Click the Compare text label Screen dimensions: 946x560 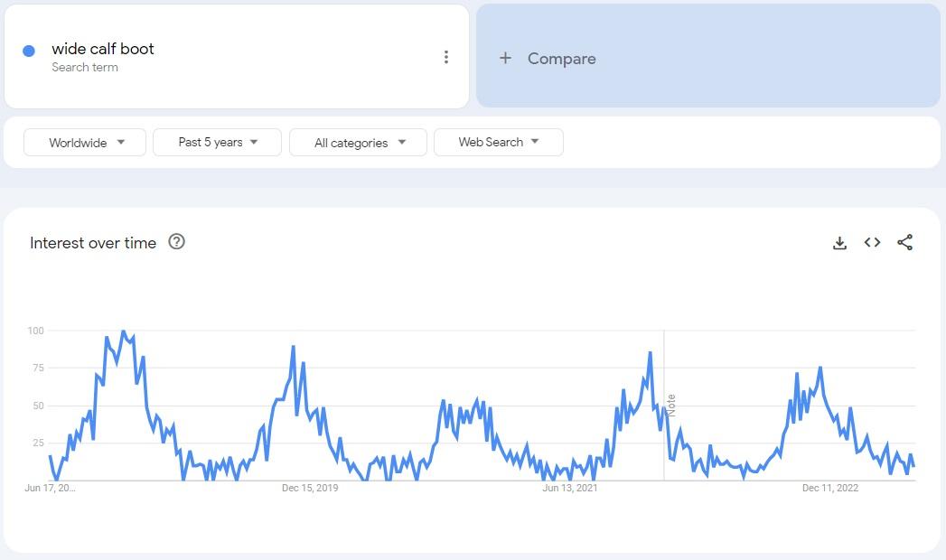561,59
